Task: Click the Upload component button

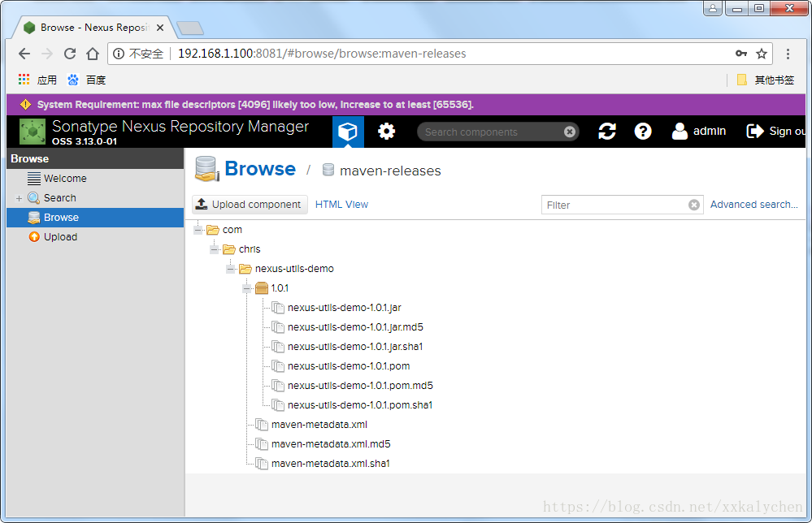Action: [250, 205]
